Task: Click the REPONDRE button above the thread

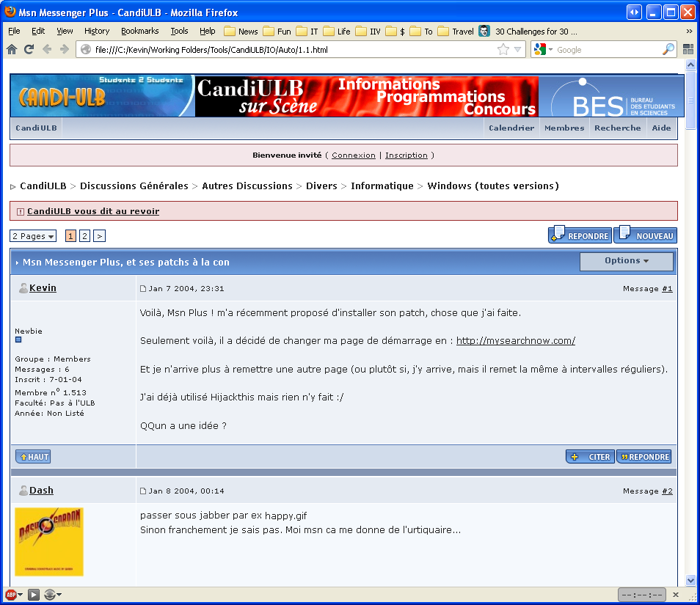Action: pos(580,235)
